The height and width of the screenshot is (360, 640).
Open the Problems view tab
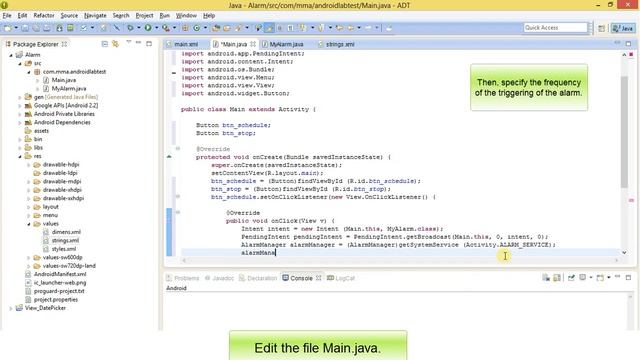[x=183, y=278]
